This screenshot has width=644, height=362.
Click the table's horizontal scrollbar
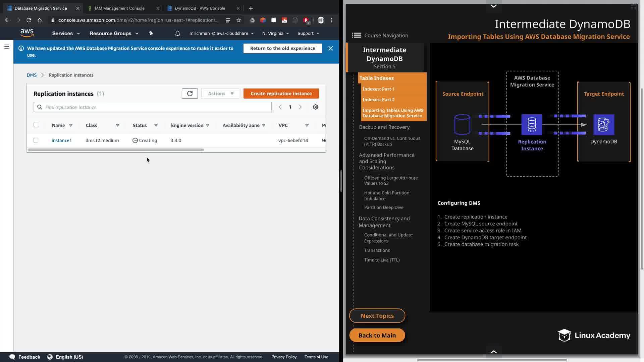pos(116,150)
